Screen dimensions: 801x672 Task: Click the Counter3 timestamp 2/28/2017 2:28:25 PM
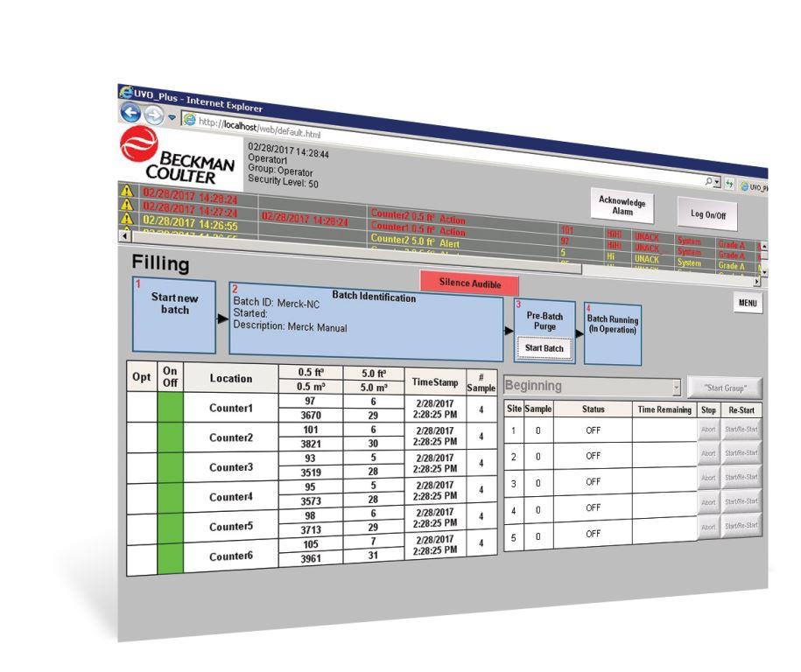(435, 463)
